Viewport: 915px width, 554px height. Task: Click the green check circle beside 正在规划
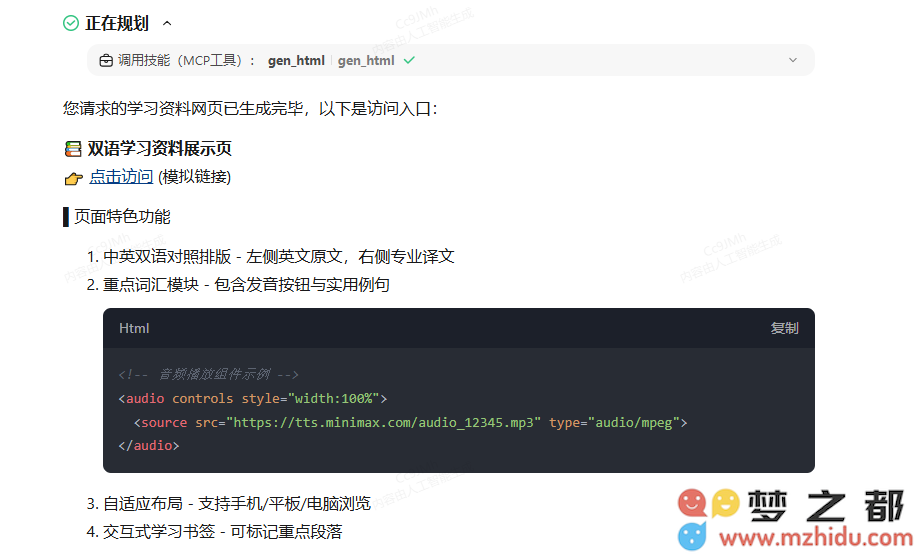pos(71,23)
